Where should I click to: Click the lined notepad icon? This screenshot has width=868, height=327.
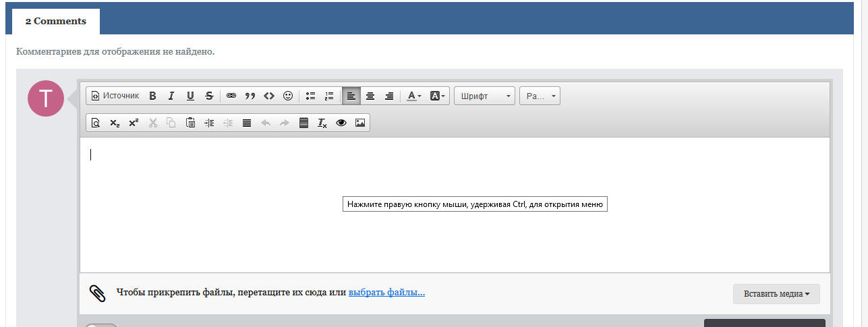303,123
